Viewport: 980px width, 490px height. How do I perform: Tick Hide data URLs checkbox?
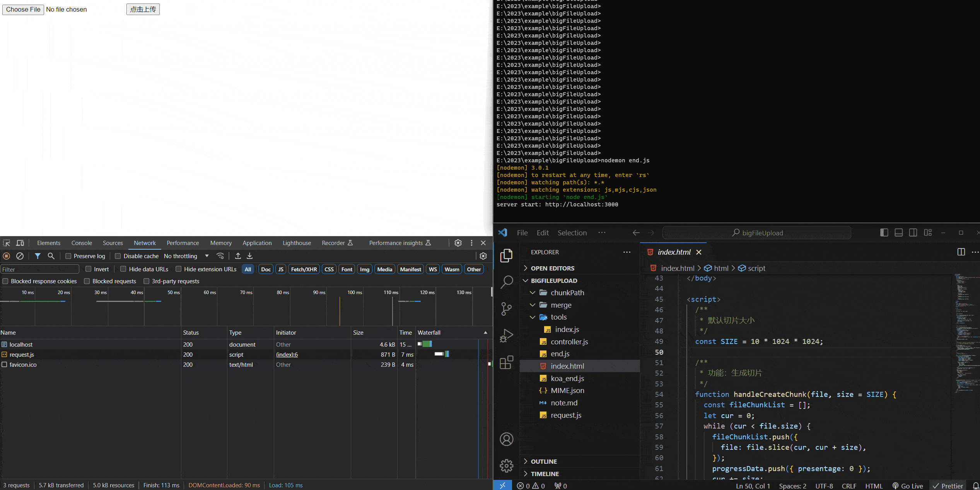coord(123,269)
